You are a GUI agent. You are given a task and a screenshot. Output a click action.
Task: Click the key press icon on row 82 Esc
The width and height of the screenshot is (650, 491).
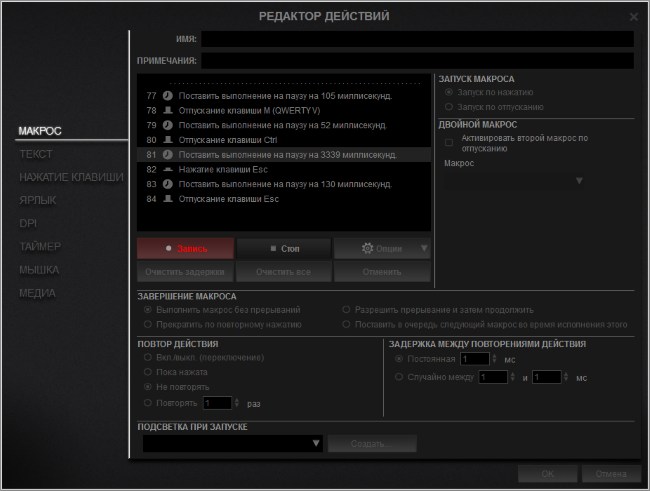[168, 171]
